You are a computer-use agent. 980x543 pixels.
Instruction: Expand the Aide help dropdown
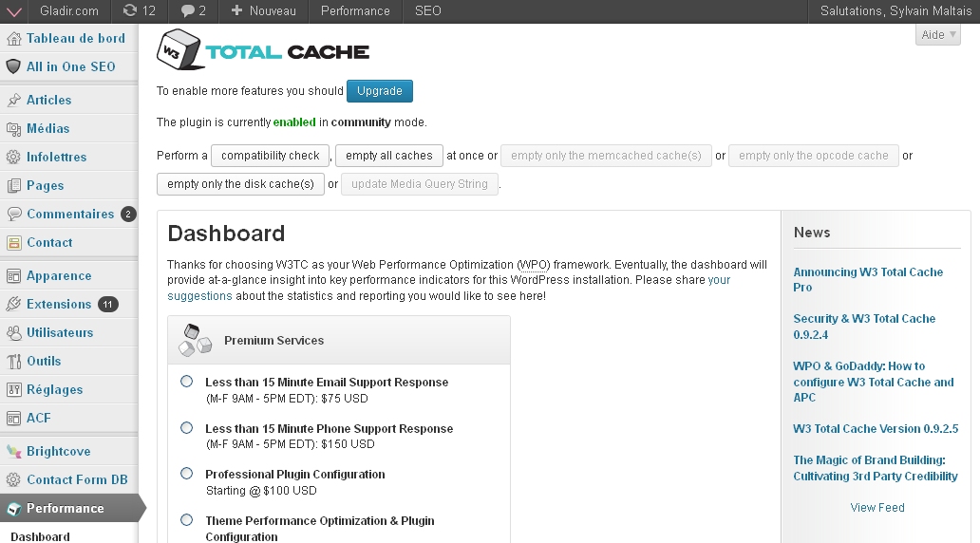(938, 35)
